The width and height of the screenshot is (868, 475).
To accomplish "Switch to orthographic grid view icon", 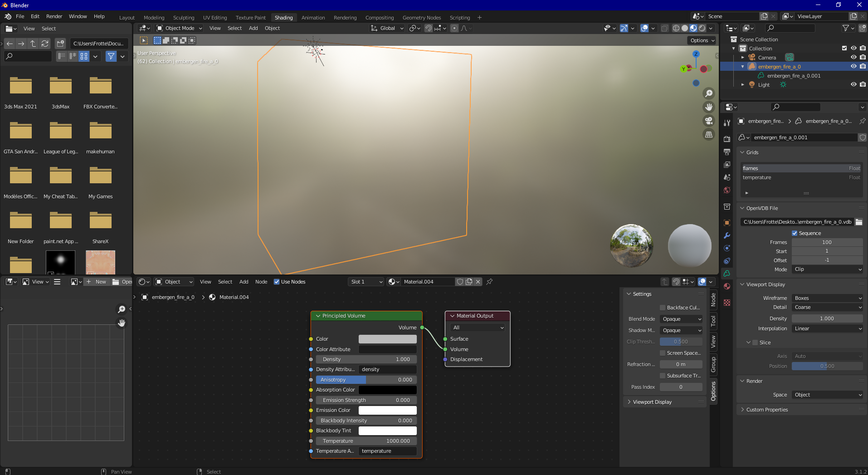I will 708,134.
